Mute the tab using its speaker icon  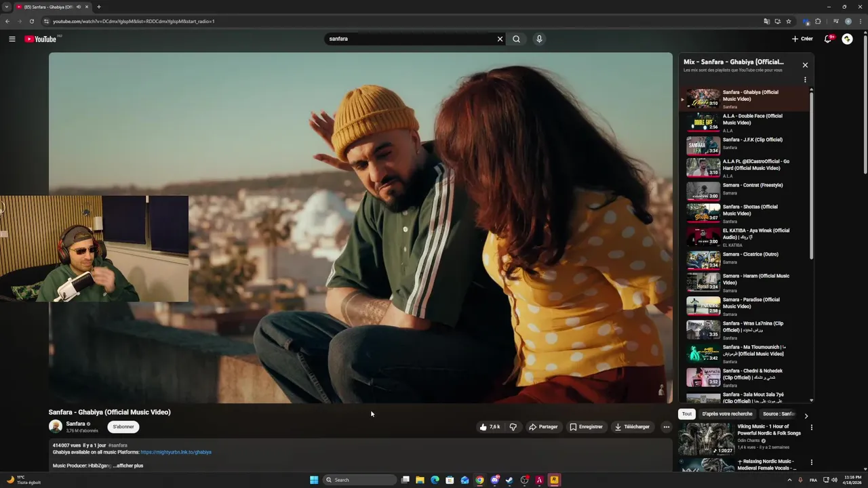(x=79, y=7)
